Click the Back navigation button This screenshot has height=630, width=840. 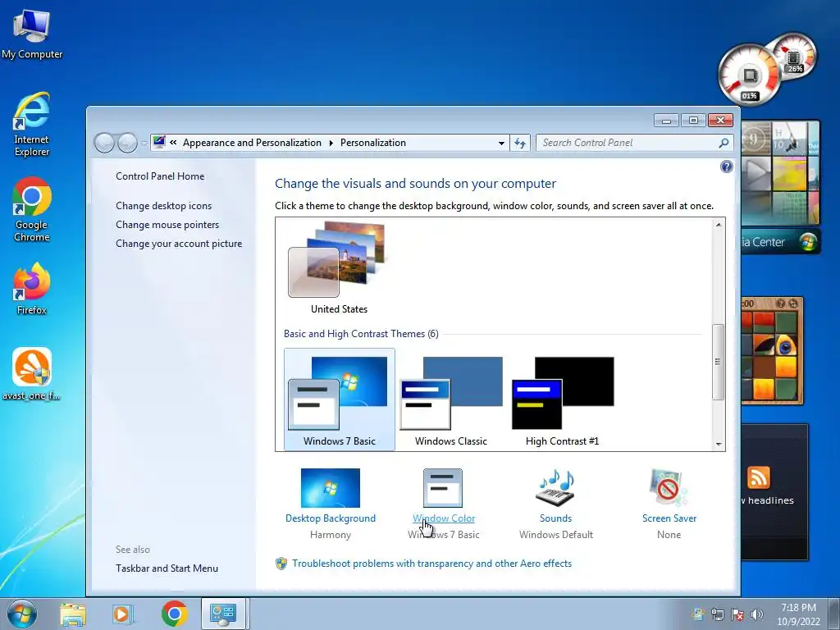[x=104, y=143]
